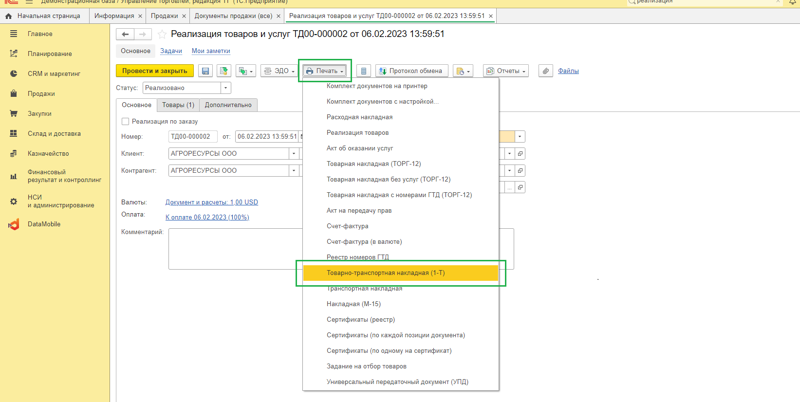
Task: Open the Закупки section in sidebar
Action: point(40,114)
